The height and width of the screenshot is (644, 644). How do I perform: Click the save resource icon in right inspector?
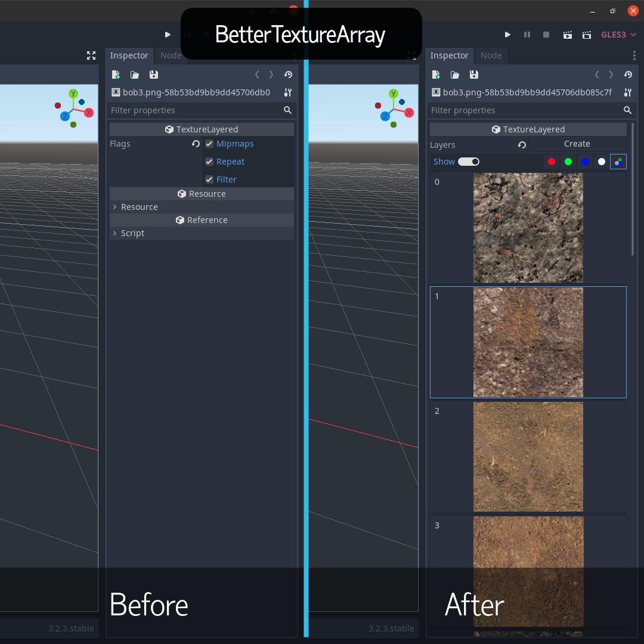(473, 75)
